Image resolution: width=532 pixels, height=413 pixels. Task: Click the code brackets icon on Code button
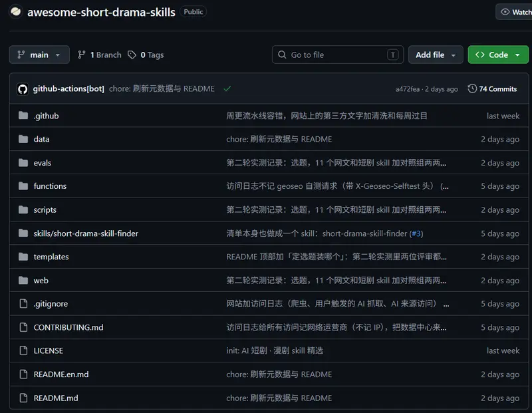(x=479, y=55)
